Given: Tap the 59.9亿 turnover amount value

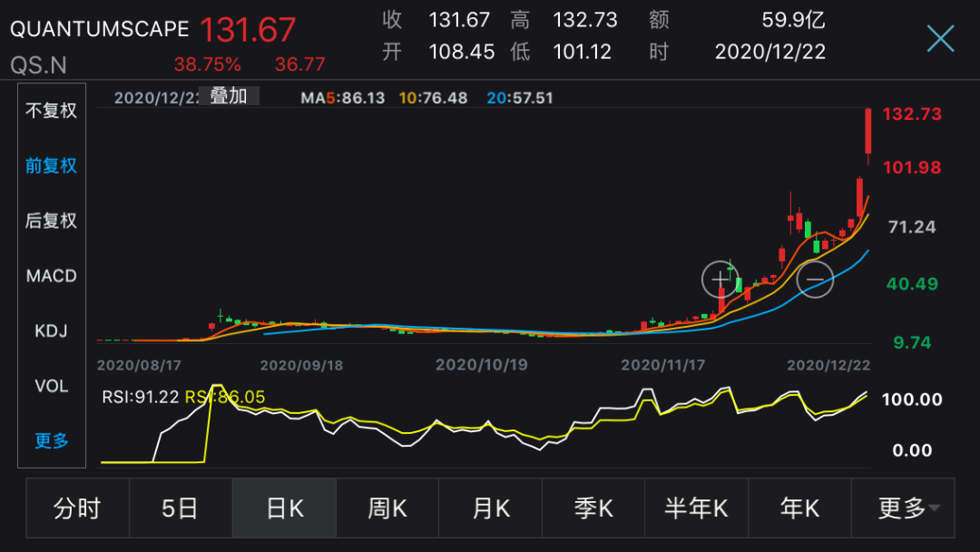Looking at the screenshot, I should point(793,20).
